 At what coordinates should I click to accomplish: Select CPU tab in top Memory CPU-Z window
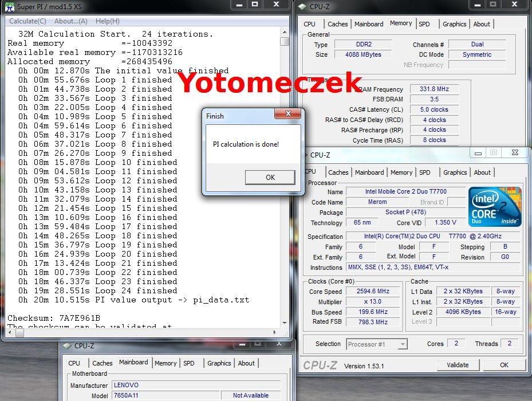(309, 24)
